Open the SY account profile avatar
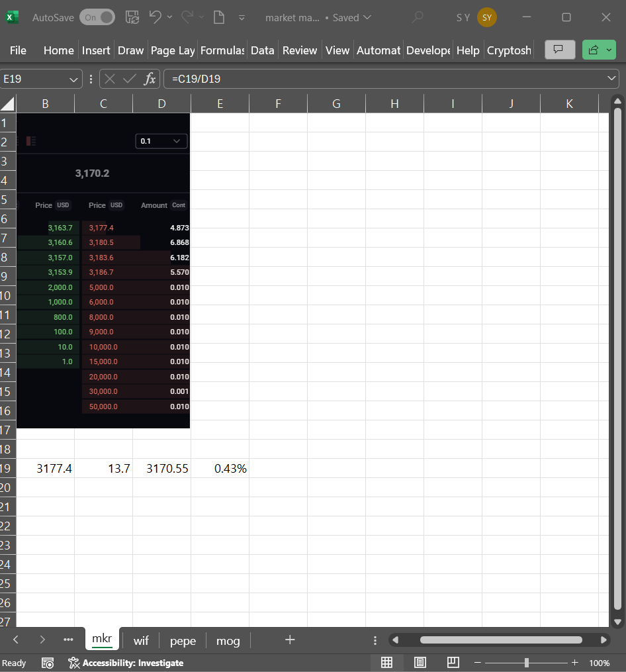 [x=487, y=18]
